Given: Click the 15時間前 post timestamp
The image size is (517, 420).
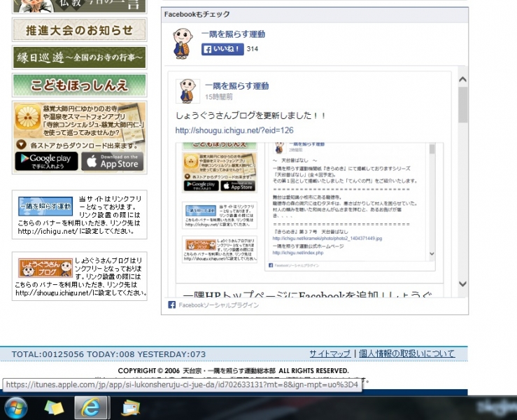Looking at the screenshot, I should click(x=218, y=96).
